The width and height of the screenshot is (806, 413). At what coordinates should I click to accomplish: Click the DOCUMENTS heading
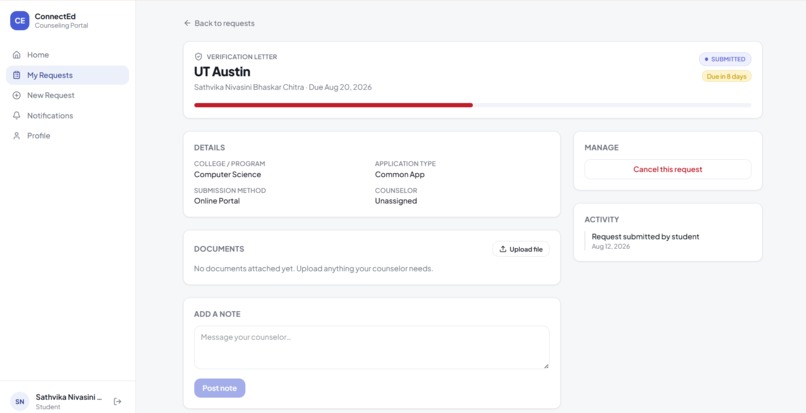pos(219,249)
